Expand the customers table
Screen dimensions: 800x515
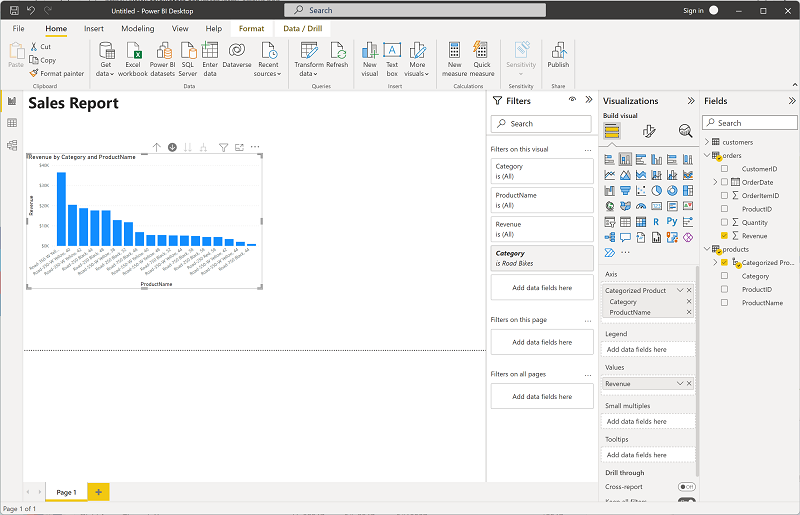(x=707, y=142)
